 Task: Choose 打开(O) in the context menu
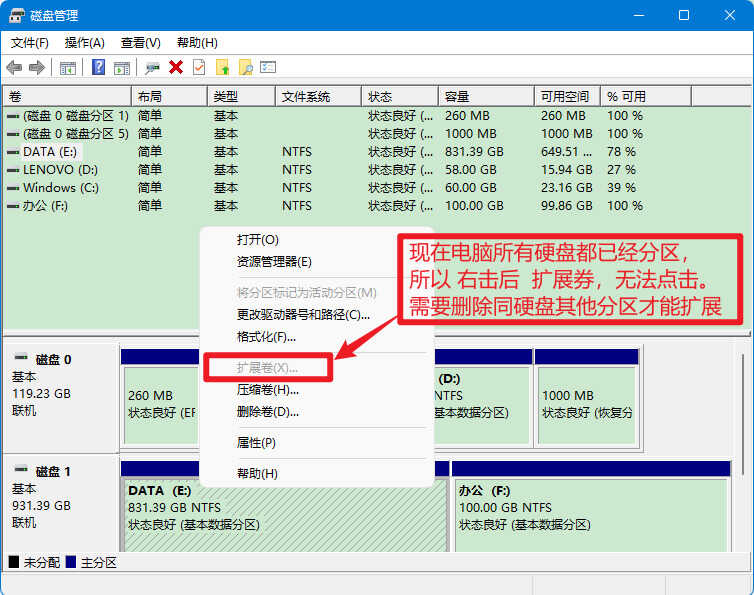(258, 240)
